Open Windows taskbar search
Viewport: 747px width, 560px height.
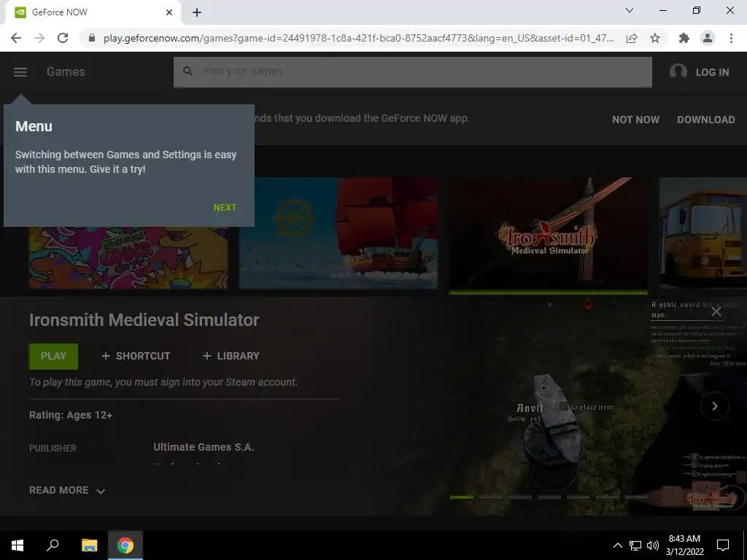[53, 545]
